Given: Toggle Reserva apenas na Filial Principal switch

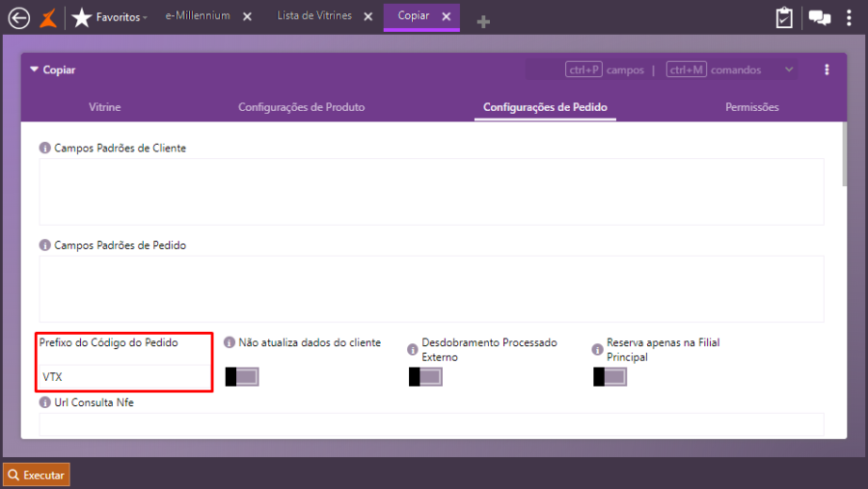Looking at the screenshot, I should coord(610,376).
